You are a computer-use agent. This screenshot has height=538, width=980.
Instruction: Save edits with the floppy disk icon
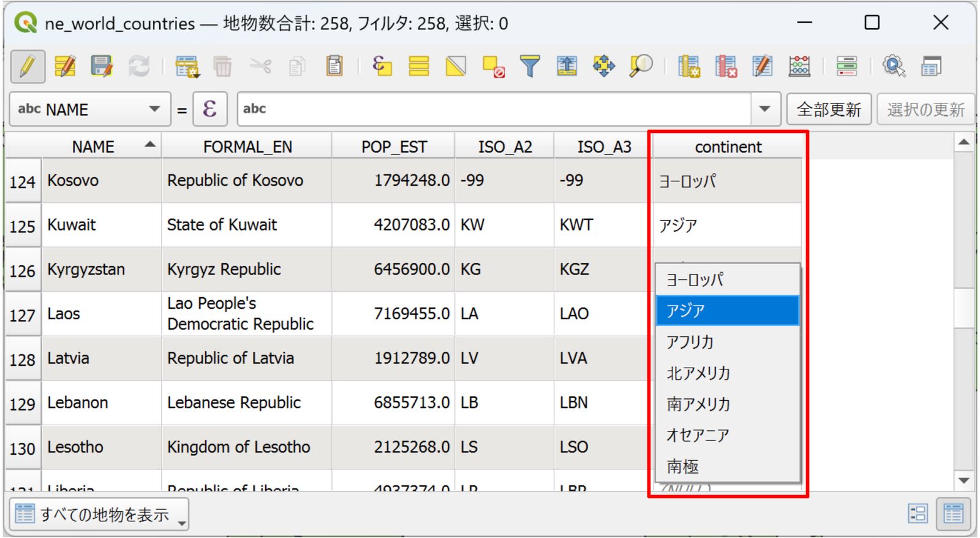point(102,66)
